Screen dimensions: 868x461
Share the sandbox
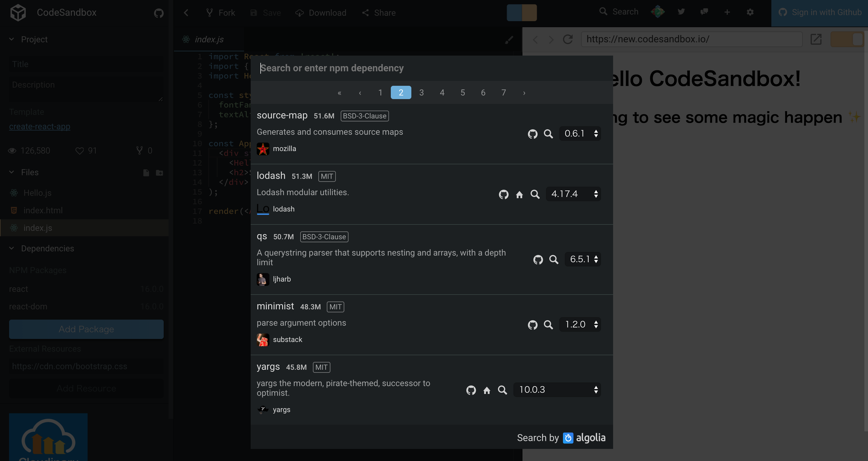click(x=379, y=13)
